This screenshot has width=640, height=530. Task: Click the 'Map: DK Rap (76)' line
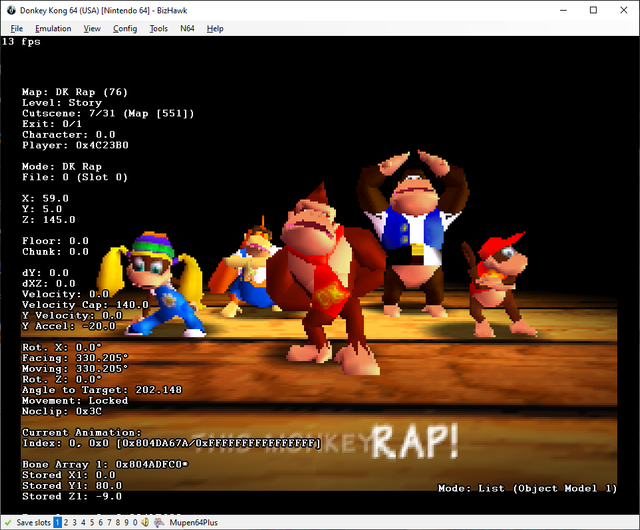(x=75, y=92)
